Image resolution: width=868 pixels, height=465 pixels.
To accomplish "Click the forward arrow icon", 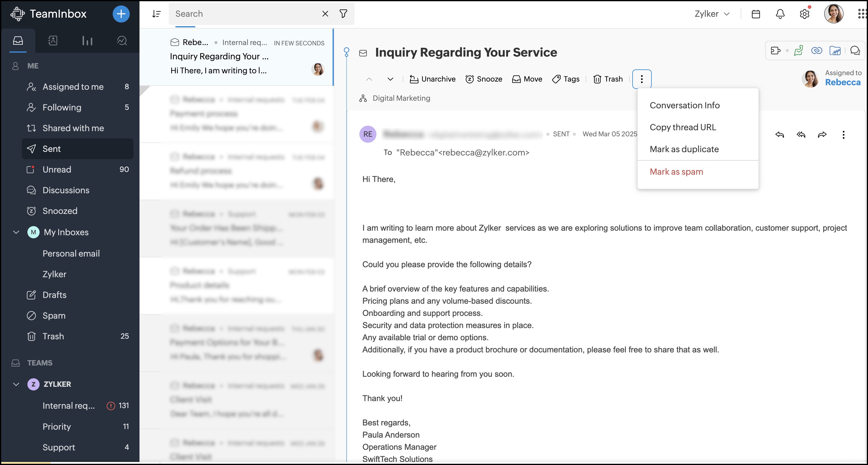I will (822, 135).
